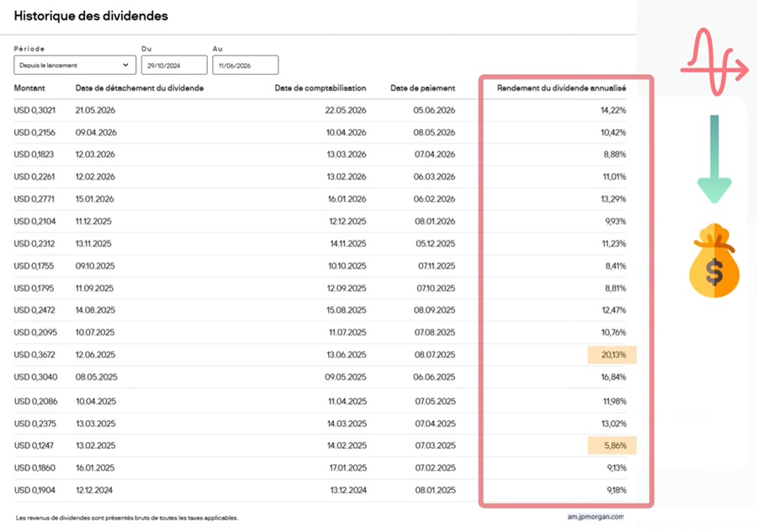Click the 'Historique des dividendes' heading

[x=91, y=16]
